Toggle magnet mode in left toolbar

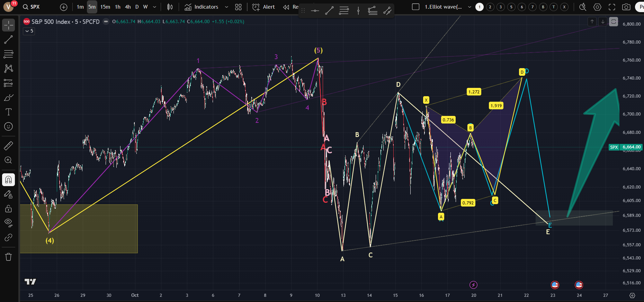coord(9,180)
